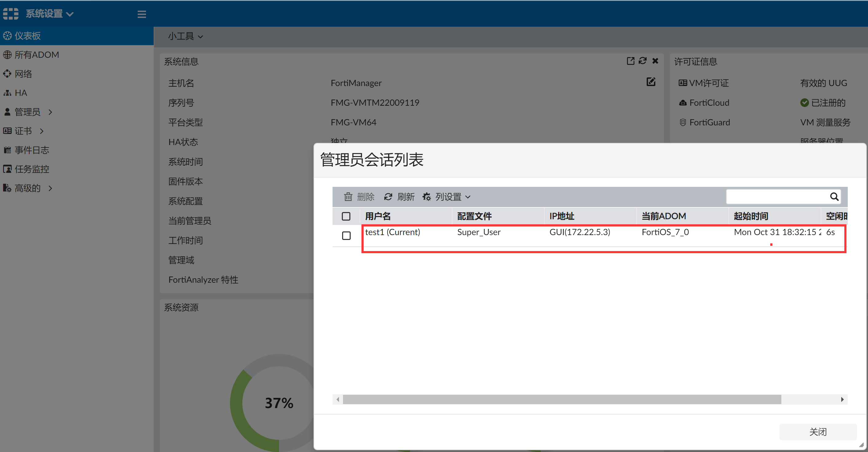Click the FortiManager grid logo icon
Screen dimensions: 868x452
(11, 14)
